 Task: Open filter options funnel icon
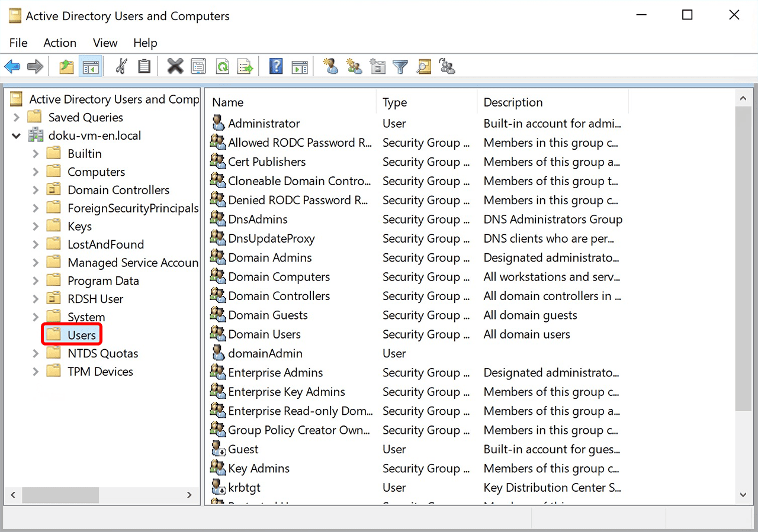[x=401, y=67]
